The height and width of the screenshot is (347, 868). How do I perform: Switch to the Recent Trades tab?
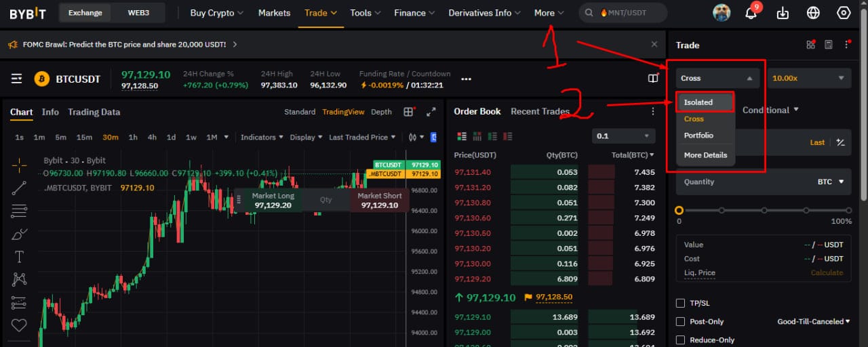(x=540, y=111)
